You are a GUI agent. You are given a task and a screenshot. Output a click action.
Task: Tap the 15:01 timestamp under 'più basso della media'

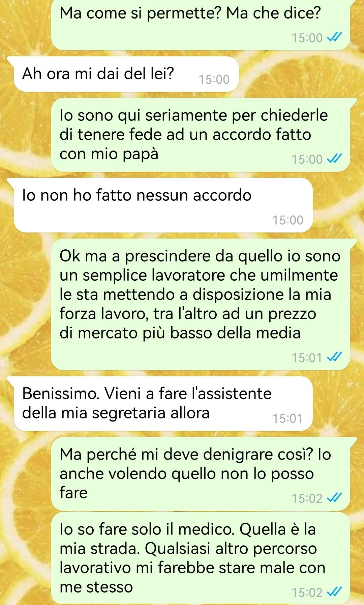307,357
